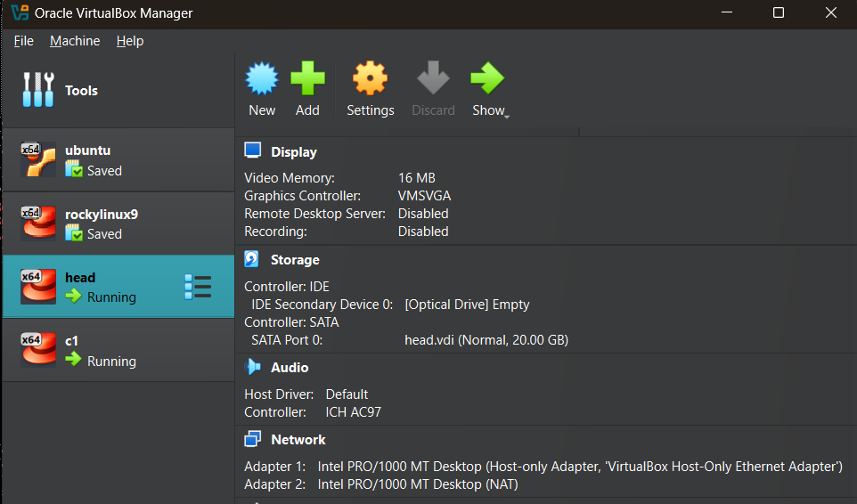Click the grey Discard arrow icon
The image size is (857, 504).
(434, 78)
